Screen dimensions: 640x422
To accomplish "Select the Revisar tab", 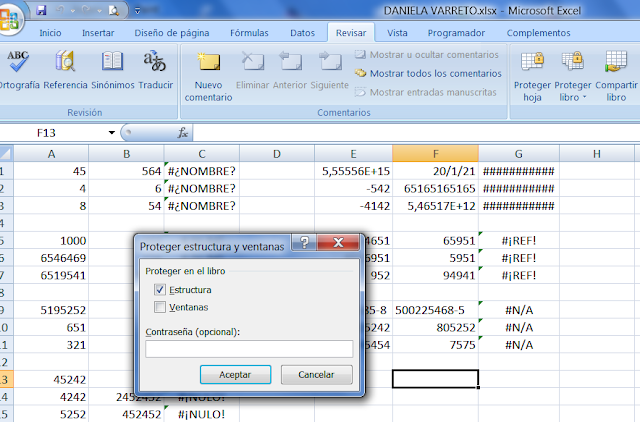I will pyautogui.click(x=351, y=33).
